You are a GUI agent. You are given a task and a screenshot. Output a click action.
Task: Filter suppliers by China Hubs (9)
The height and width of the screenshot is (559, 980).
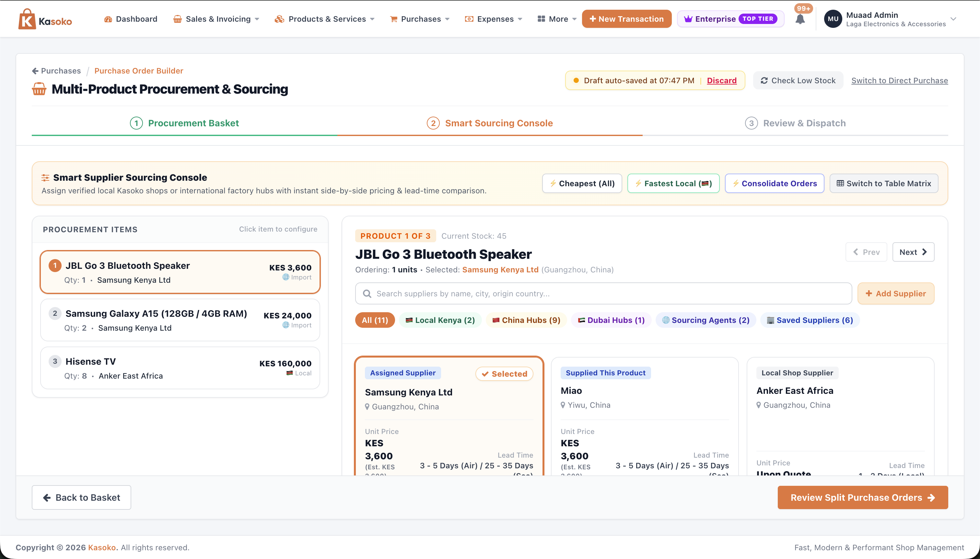(x=526, y=320)
